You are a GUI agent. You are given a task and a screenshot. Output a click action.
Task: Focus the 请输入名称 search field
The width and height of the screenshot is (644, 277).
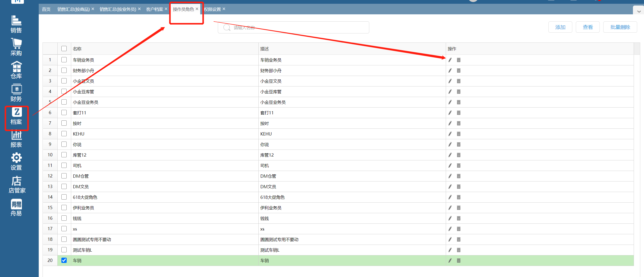[x=293, y=27]
